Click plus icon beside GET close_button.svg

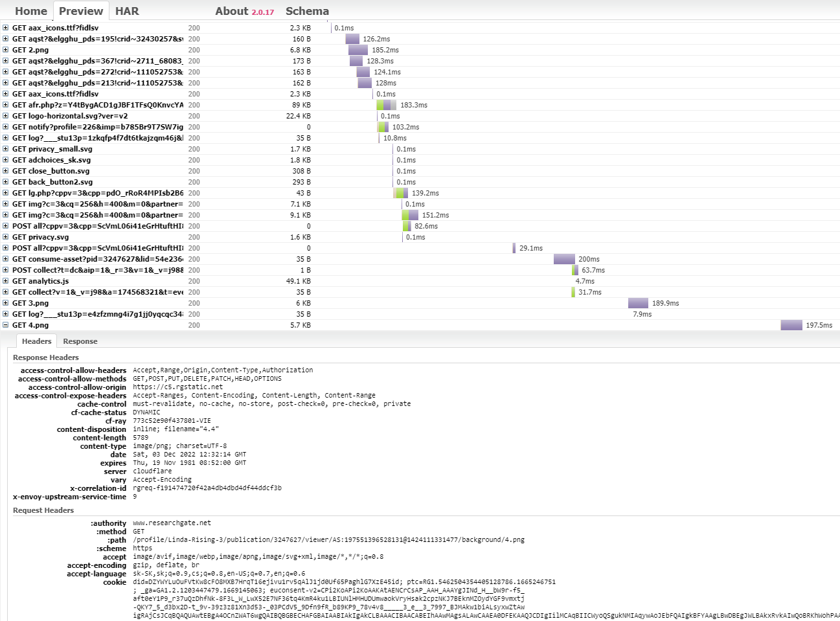click(x=6, y=171)
